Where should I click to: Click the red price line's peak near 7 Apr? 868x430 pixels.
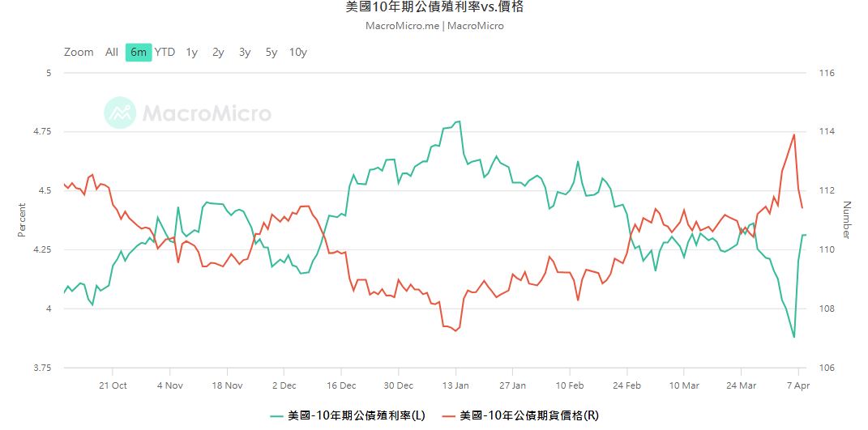tap(794, 134)
